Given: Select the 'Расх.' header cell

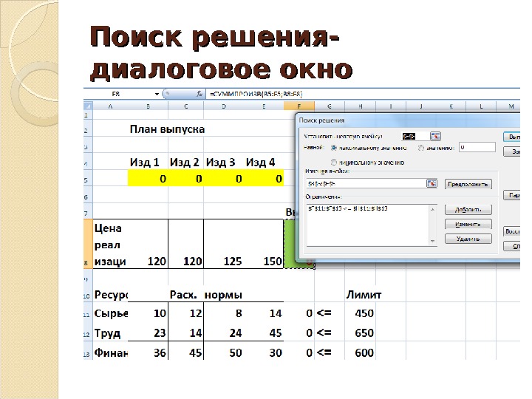Looking at the screenshot, I should click(186, 295).
